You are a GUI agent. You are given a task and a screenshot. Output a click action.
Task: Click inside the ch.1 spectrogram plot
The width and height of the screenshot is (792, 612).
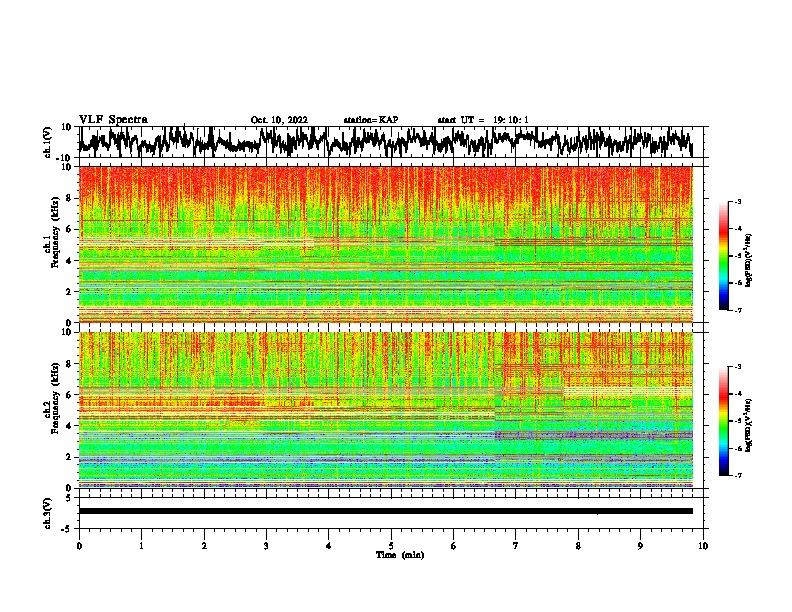(386, 244)
